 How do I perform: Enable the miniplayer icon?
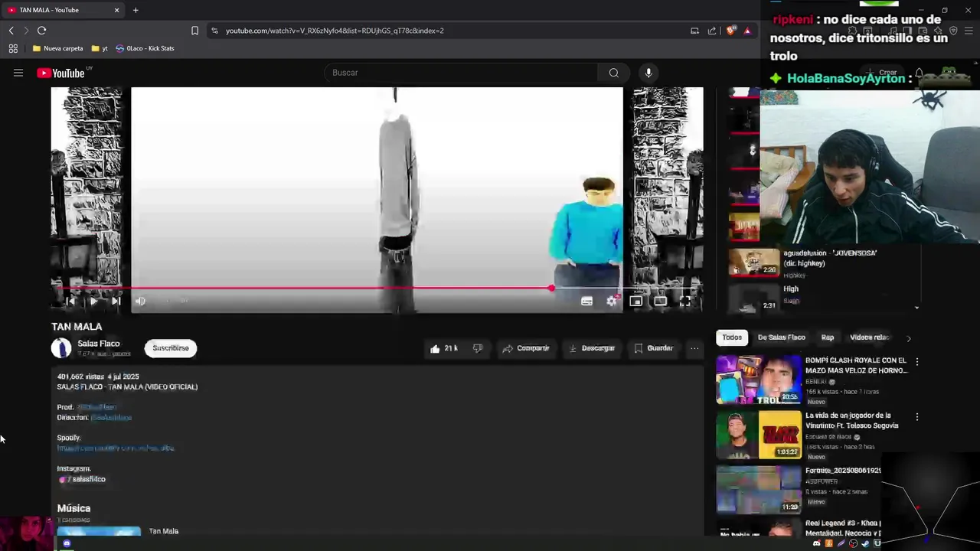[x=635, y=302]
